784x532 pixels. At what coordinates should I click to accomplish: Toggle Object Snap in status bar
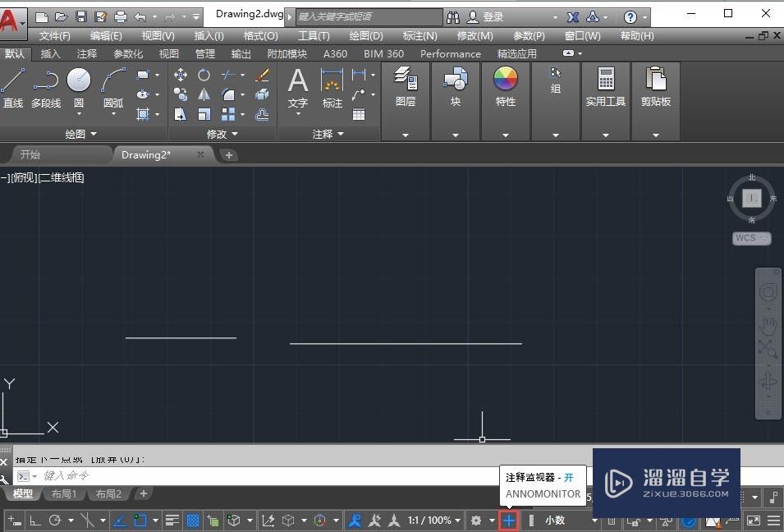click(140, 521)
